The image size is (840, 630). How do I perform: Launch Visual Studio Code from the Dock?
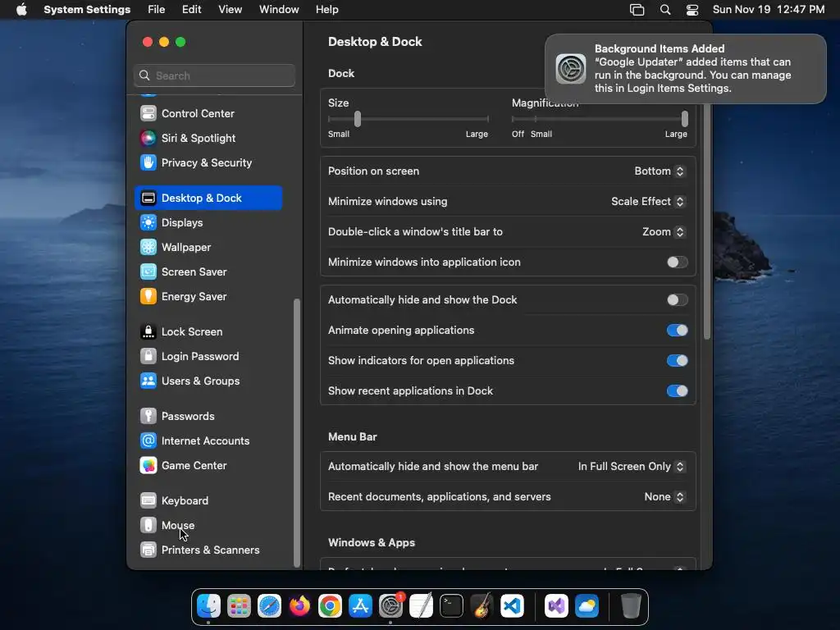[x=512, y=606]
